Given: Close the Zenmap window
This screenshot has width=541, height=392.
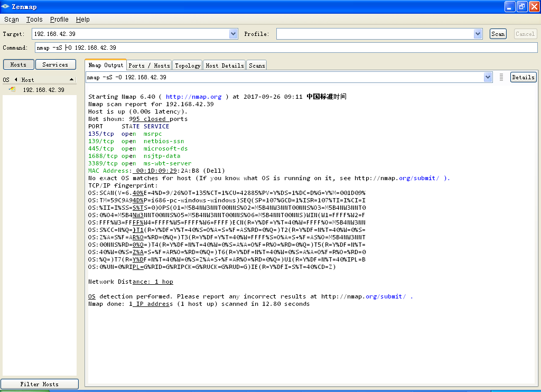Looking at the screenshot, I should 534,6.
